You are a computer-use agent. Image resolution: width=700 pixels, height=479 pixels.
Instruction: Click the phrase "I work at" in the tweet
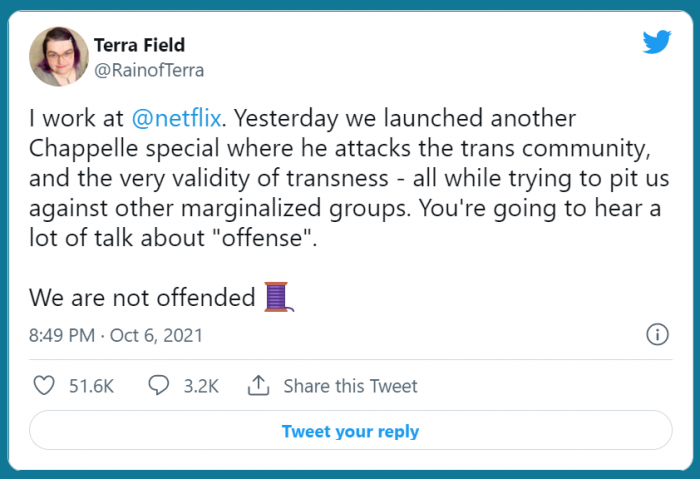coord(76,119)
